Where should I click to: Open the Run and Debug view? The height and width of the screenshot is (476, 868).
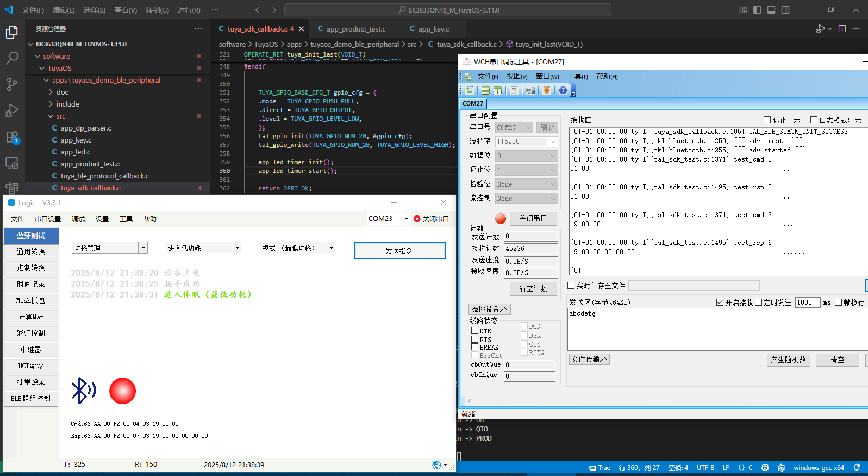tap(12, 110)
